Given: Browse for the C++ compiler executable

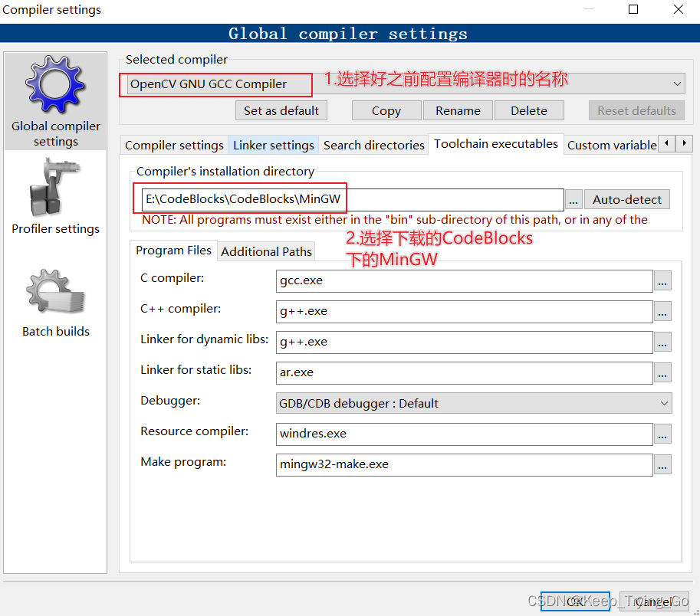Looking at the screenshot, I should (x=662, y=312).
